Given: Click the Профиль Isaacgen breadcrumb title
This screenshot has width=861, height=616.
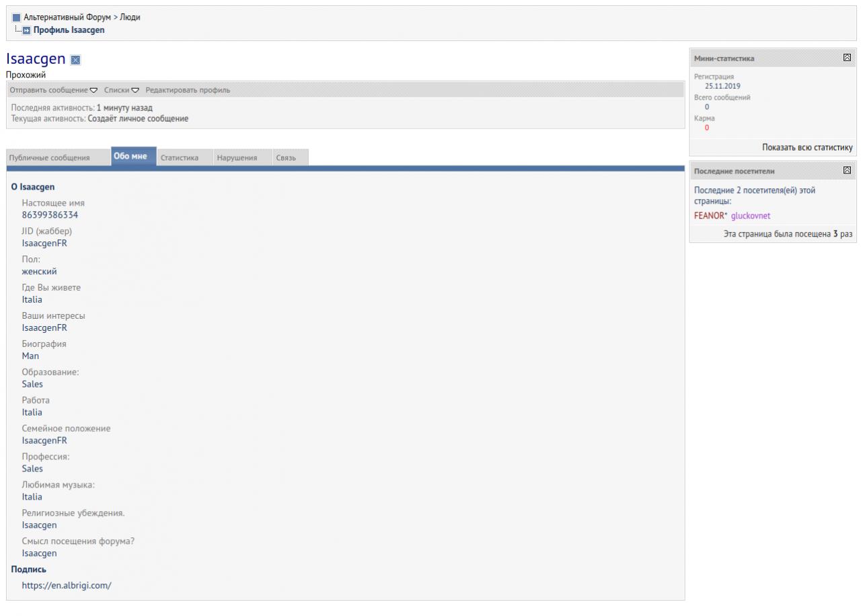Looking at the screenshot, I should 69,30.
